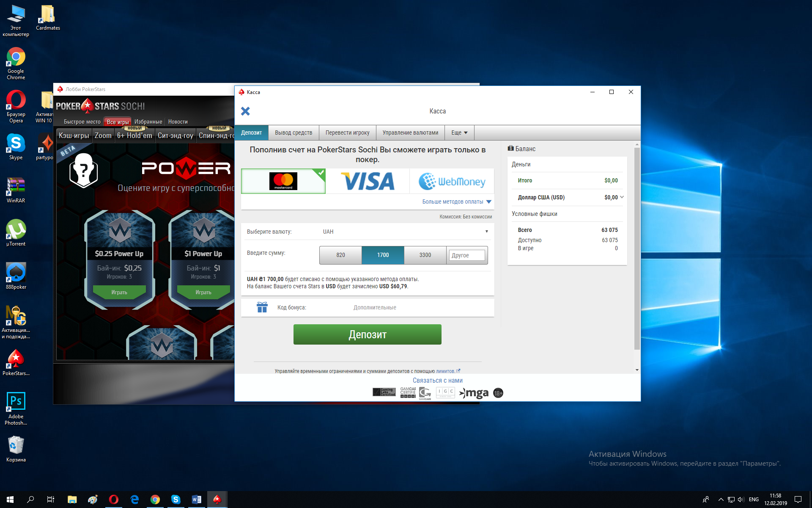
Task: Open the 888poker desktop shortcut
Action: (16, 276)
